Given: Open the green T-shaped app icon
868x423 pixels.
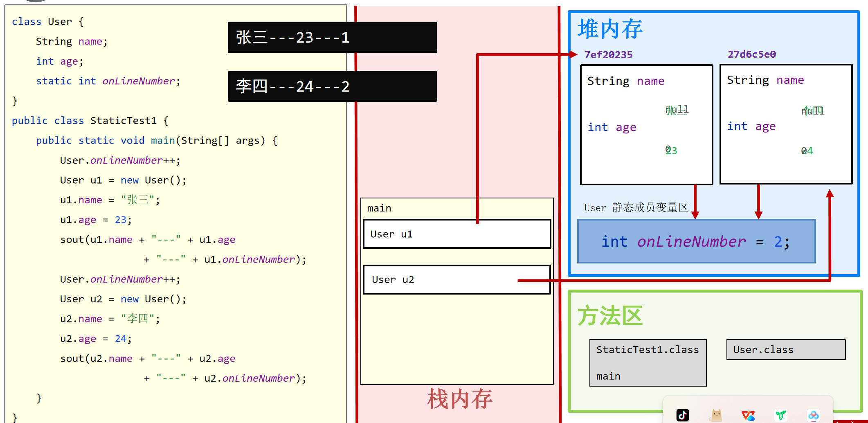Looking at the screenshot, I should pyautogui.click(x=781, y=415).
